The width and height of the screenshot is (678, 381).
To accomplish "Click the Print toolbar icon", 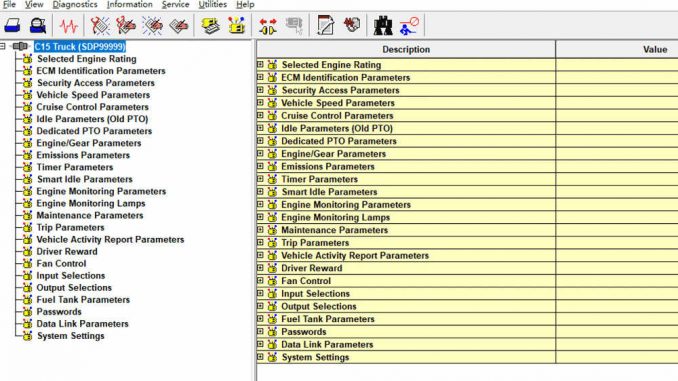I will [x=12, y=26].
